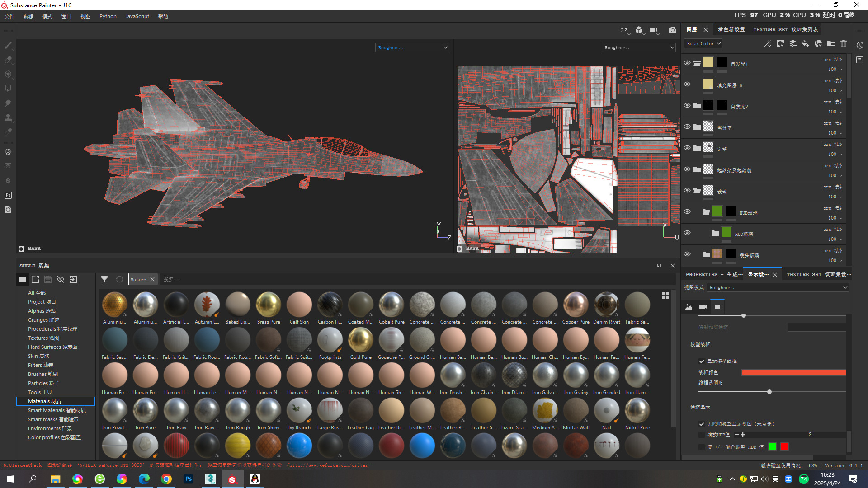
Task: Click the add folder icon in layers panel
Action: 831,43
